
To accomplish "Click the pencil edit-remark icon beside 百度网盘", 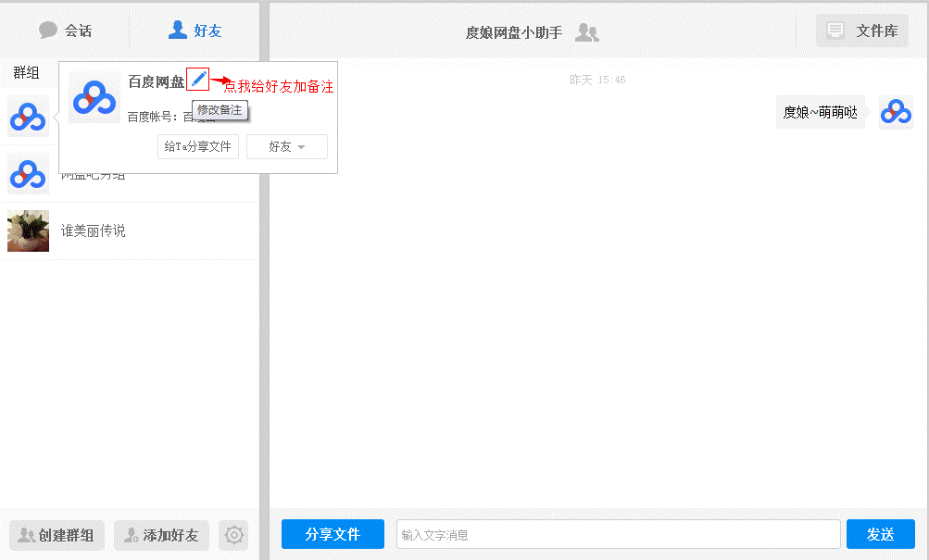I will coord(198,80).
